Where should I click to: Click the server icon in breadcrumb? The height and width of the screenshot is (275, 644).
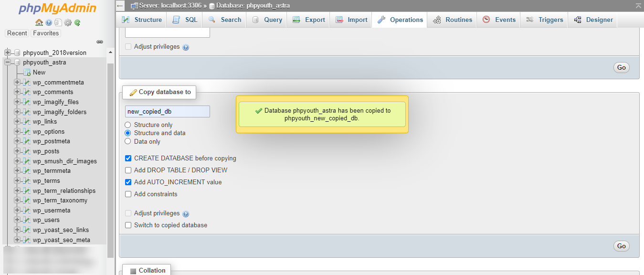click(x=134, y=6)
